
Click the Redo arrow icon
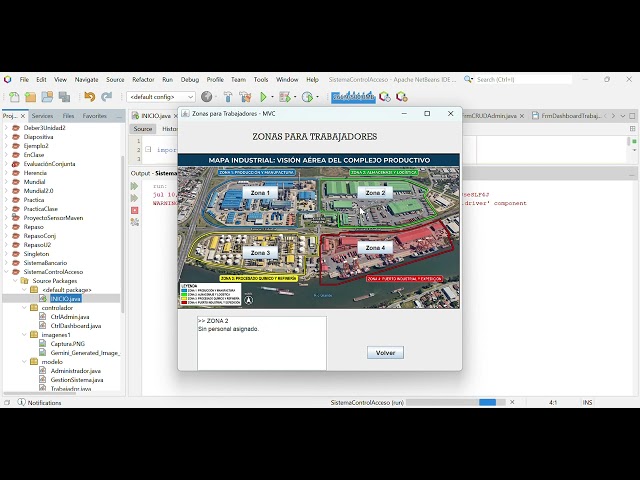pyautogui.click(x=107, y=97)
